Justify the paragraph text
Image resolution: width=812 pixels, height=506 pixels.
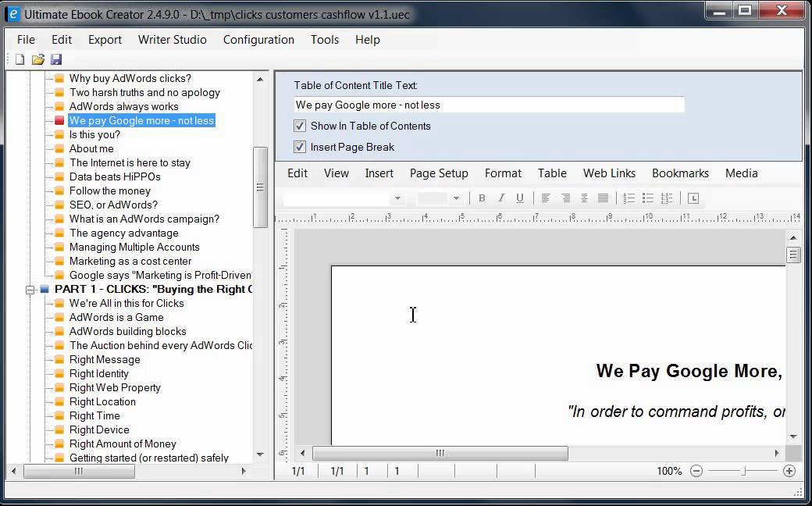pyautogui.click(x=603, y=198)
